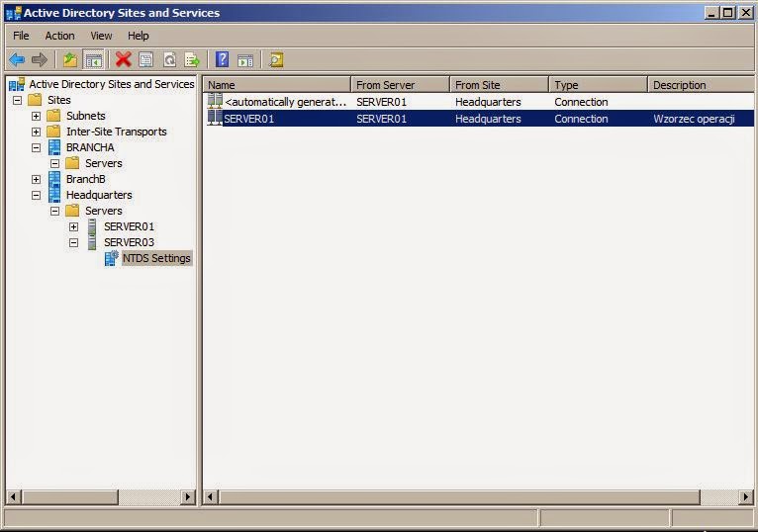Click the SERVER03 server icon in tree
The image size is (758, 532).
pyautogui.click(x=92, y=242)
